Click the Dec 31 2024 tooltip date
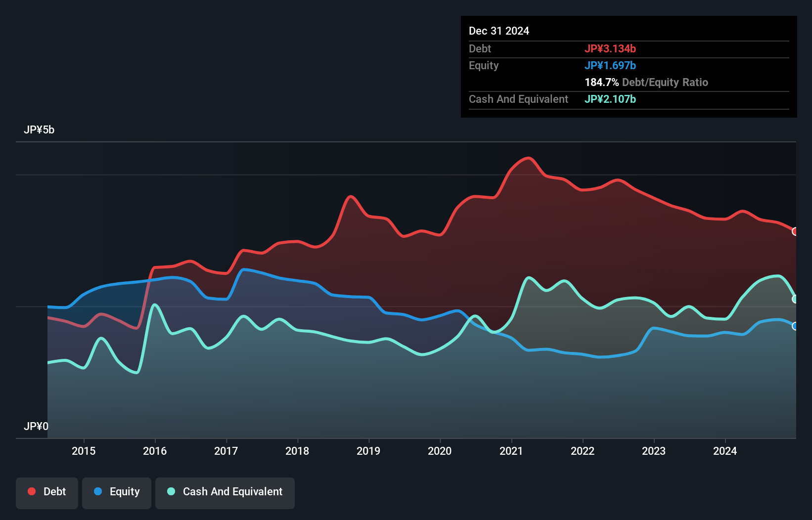 [x=499, y=31]
